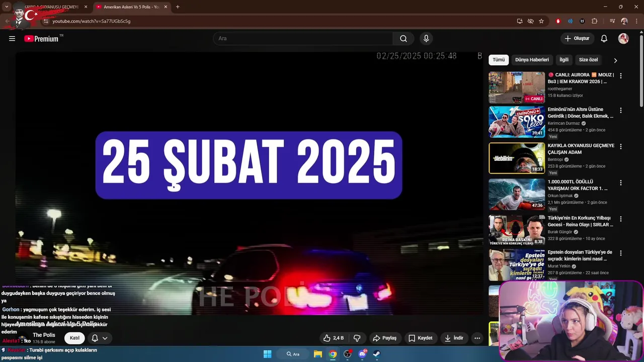The height and width of the screenshot is (362, 644).
Task: Open KAYIKLA OKYANUSU GEÇMEYE ÇALIŞAN ADAM thumbnail
Action: pyautogui.click(x=517, y=158)
